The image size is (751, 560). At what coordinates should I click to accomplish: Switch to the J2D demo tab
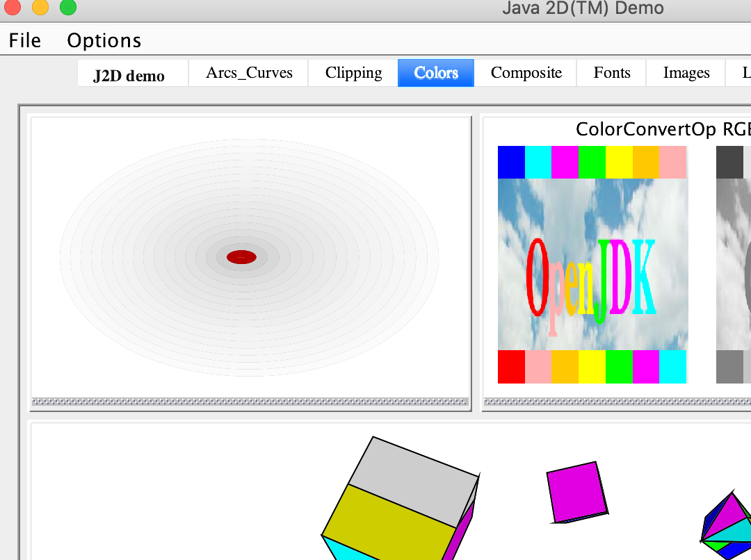click(x=129, y=75)
